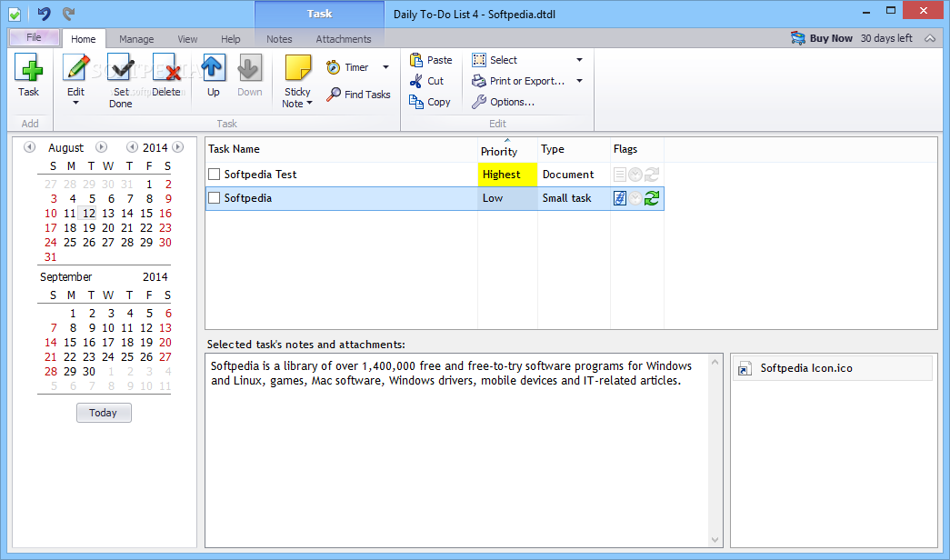Move the task Down
The height and width of the screenshot is (560, 950).
pyautogui.click(x=250, y=75)
